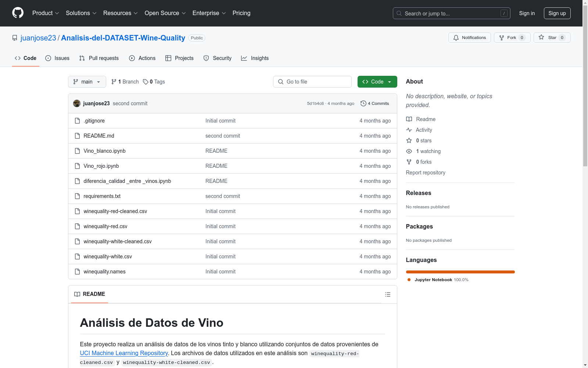Expand the Solutions menu
This screenshot has height=368, width=588.
81,13
